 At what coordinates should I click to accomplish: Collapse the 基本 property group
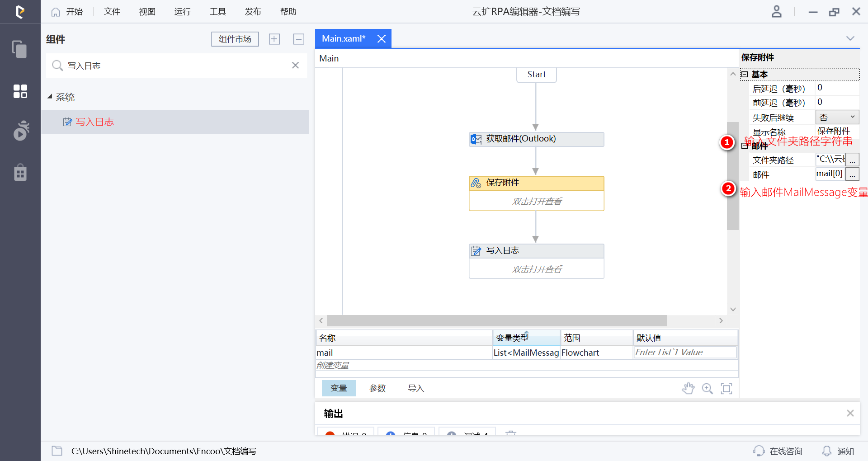point(745,75)
